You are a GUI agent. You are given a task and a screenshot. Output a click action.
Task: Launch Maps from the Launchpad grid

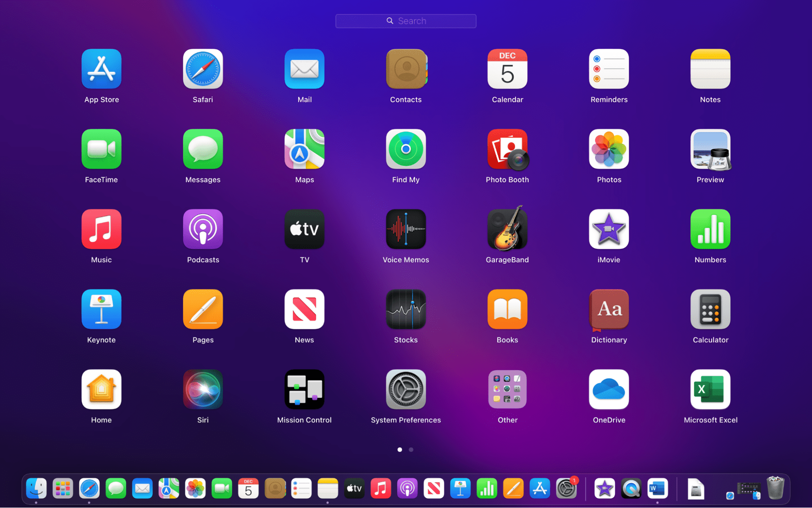click(304, 149)
